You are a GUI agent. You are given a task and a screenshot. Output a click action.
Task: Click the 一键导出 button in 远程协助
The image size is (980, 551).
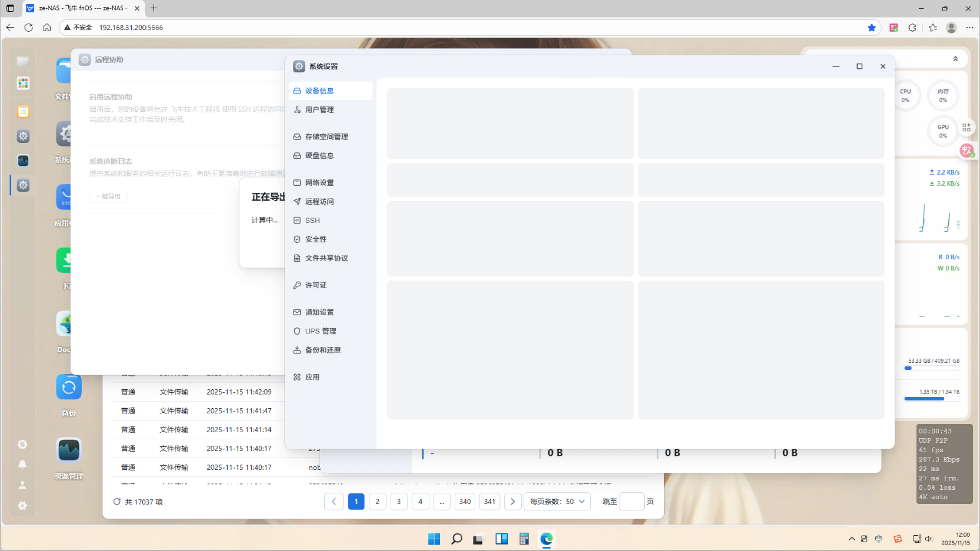coord(108,196)
